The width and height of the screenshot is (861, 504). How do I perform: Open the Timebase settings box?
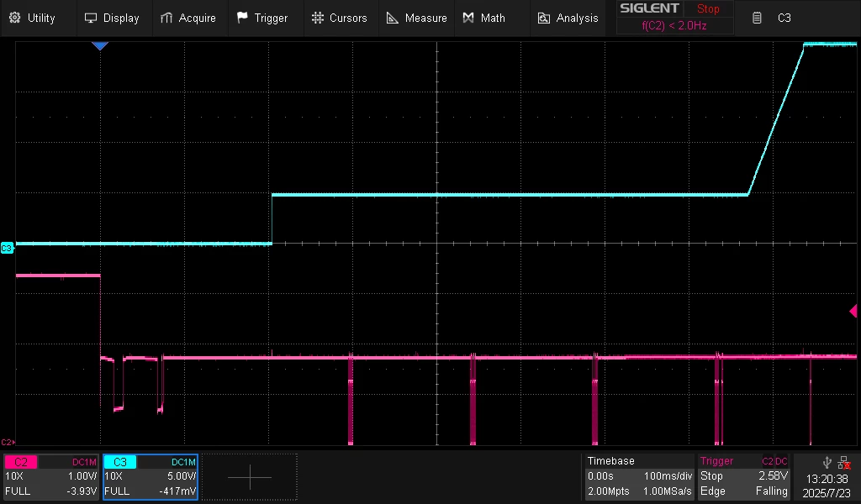(639, 476)
